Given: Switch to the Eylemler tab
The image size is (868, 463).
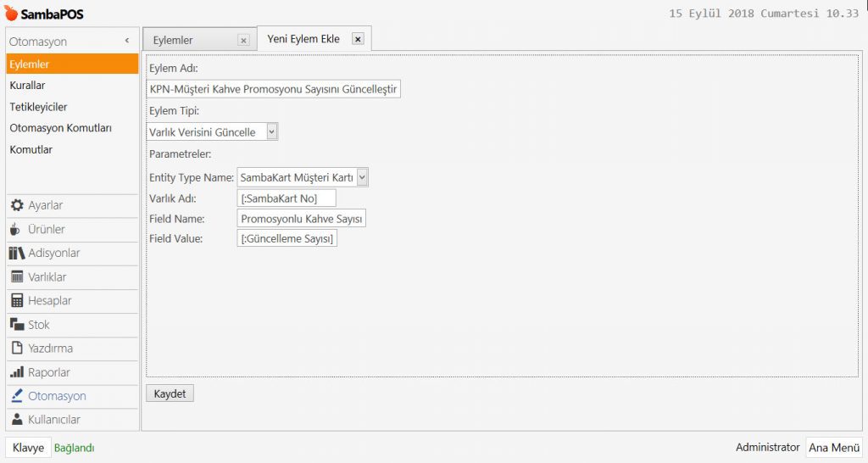Looking at the screenshot, I should [x=173, y=40].
